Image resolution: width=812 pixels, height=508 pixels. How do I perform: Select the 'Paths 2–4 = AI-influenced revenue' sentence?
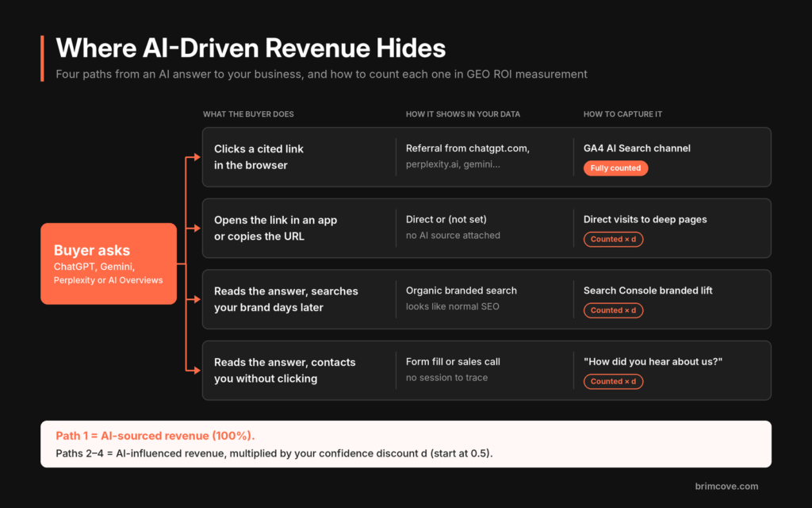point(274,453)
